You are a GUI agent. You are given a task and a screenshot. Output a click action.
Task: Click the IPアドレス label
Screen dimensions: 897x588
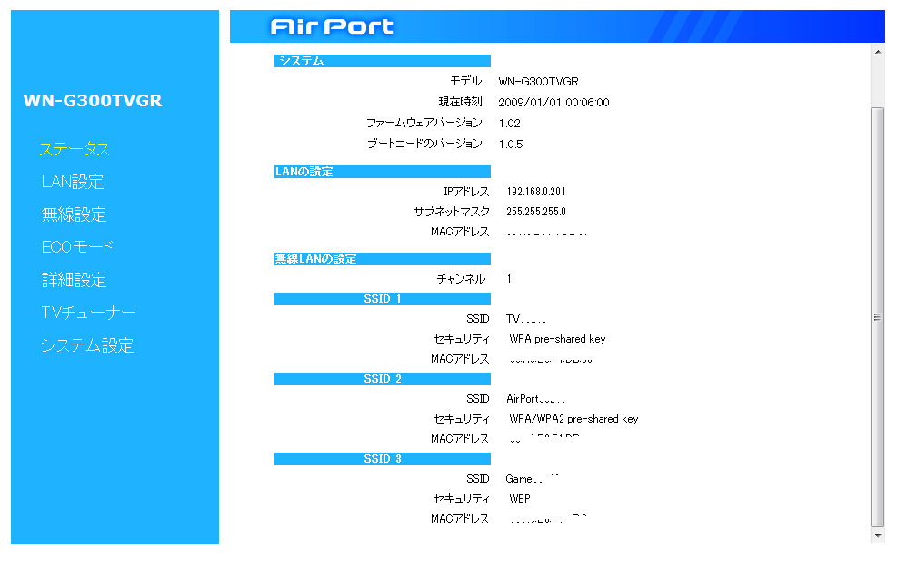tap(466, 192)
